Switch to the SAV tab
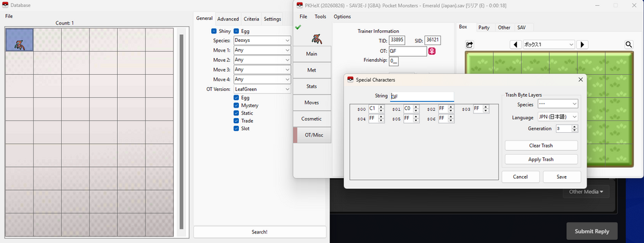Viewport: 644px width, 243px height. tap(521, 28)
